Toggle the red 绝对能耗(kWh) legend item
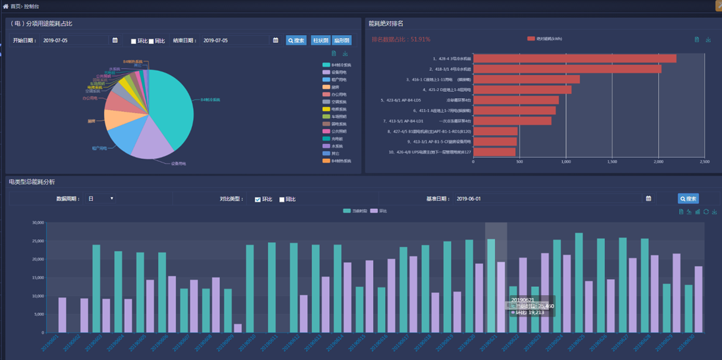Image resolution: width=722 pixels, height=360 pixels. [x=544, y=39]
